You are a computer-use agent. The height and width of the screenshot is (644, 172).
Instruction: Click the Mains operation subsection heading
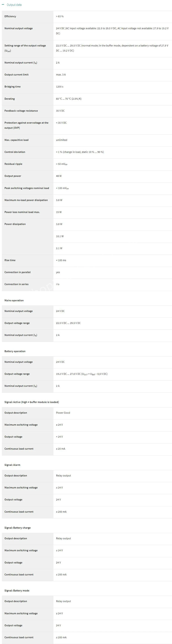click(14, 300)
